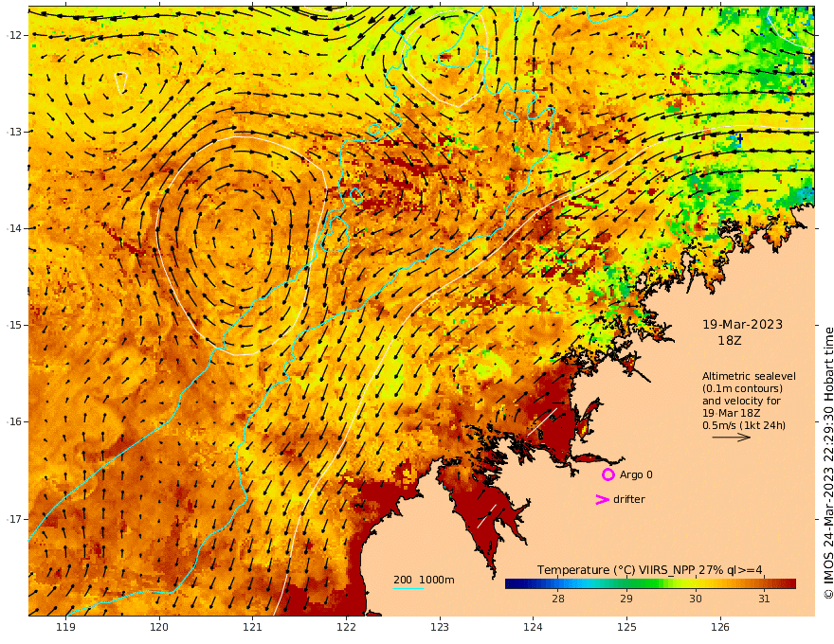The height and width of the screenshot is (644, 834).
Task: Click the 'drifter' legend label
Action: coord(629,499)
